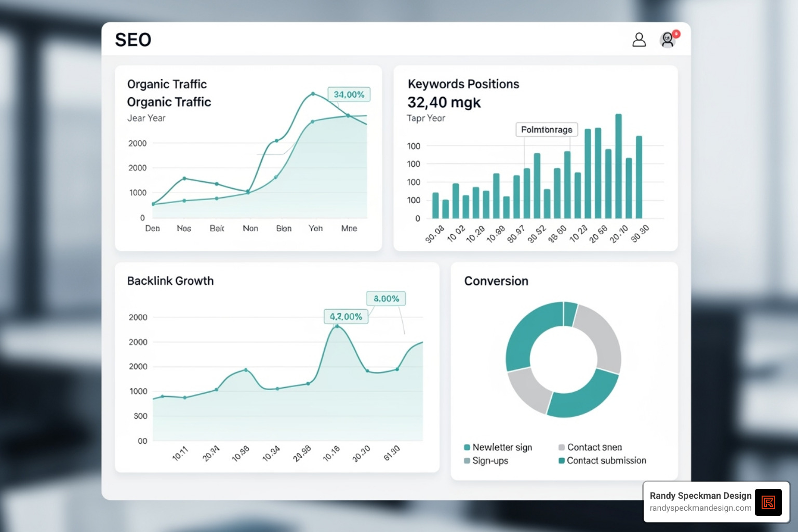798x532 pixels.
Task: Expand the Organic Traffic Year selector
Action: 147,118
